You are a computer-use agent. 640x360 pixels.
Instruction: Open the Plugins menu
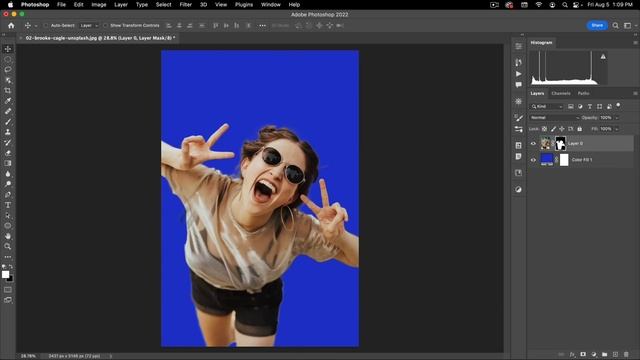[244, 4]
